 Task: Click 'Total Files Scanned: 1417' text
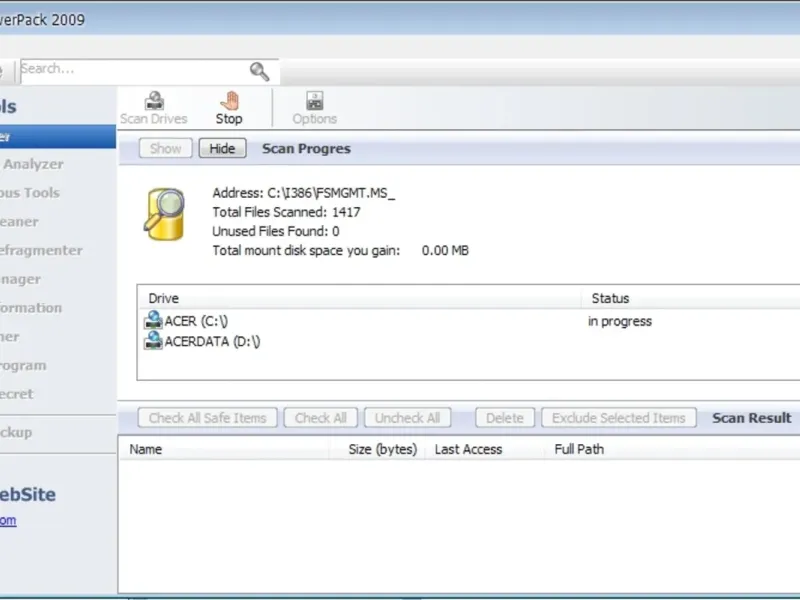click(286, 212)
